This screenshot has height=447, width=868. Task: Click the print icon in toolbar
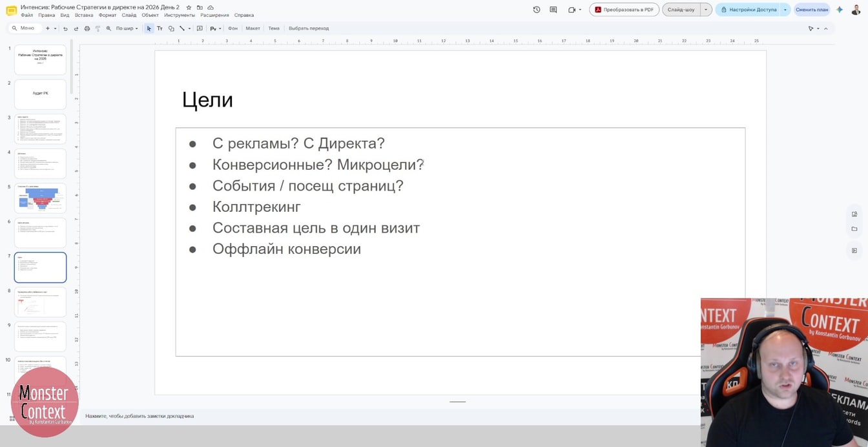coord(87,28)
